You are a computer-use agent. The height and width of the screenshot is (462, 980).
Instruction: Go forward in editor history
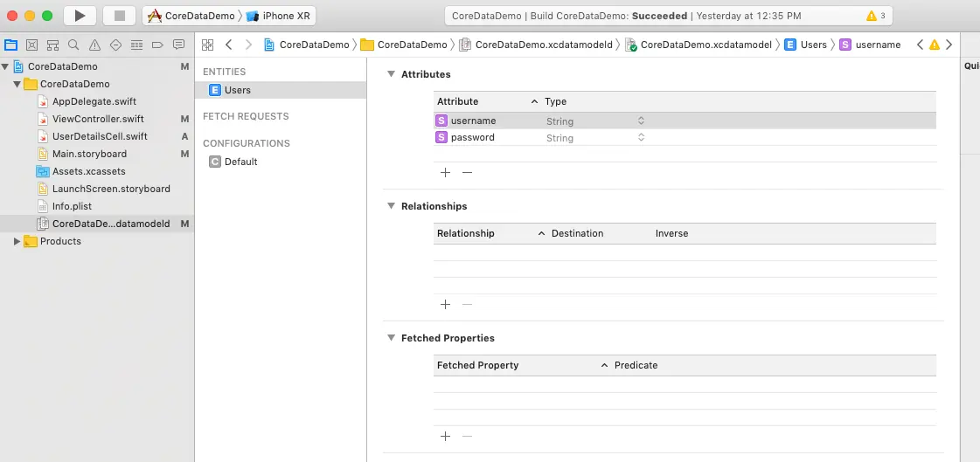tap(249, 45)
